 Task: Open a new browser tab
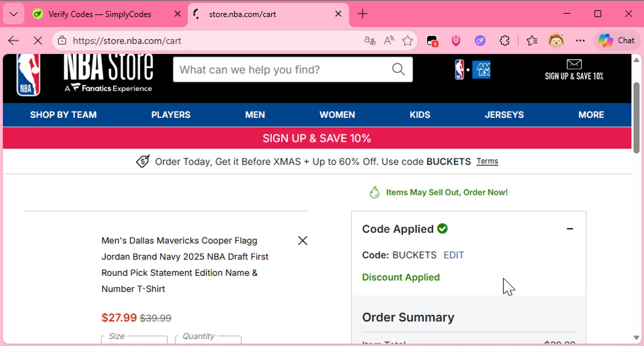[x=362, y=14]
